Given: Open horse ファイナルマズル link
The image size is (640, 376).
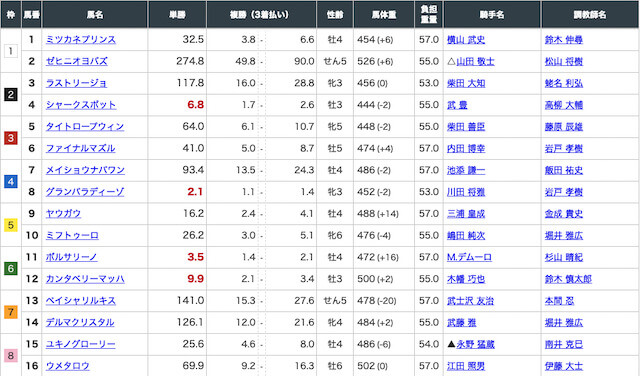Looking at the screenshot, I should pyautogui.click(x=80, y=148).
